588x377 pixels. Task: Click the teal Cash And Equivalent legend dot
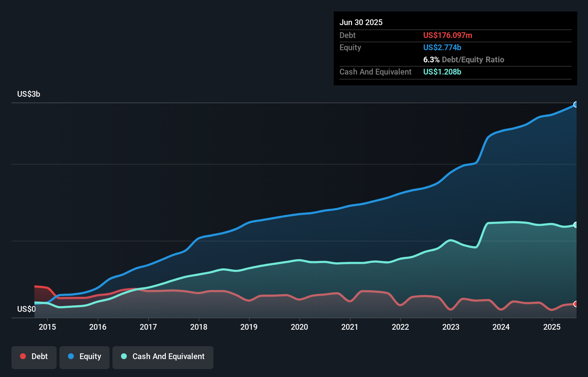point(124,356)
